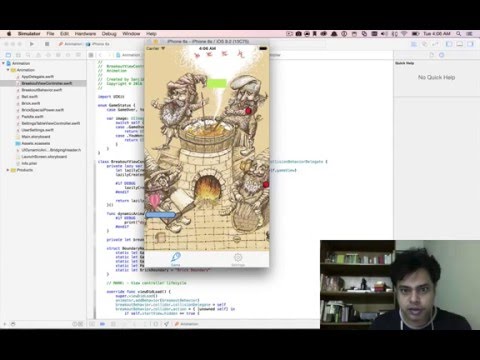Image resolution: width=480 pixels, height=360 pixels.
Task: Choose iPhone 6s device destination
Action: [98, 44]
